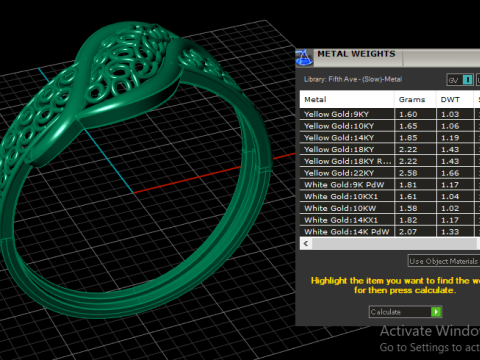Select the Yellow Gold:18KY row
The width and height of the screenshot is (480, 360).
[390, 149]
